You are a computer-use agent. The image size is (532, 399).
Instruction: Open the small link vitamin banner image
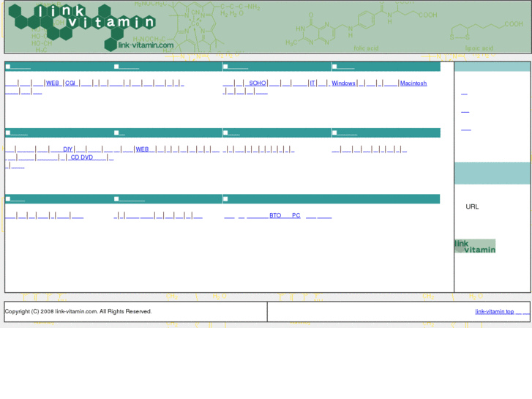coord(475,246)
